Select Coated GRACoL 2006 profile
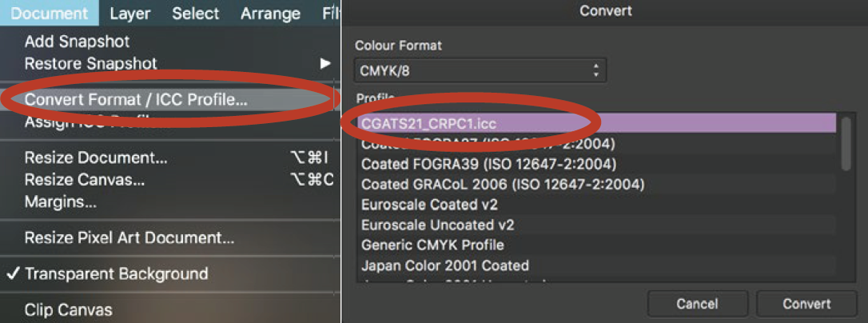Viewport: 868px width, 323px height. (503, 184)
